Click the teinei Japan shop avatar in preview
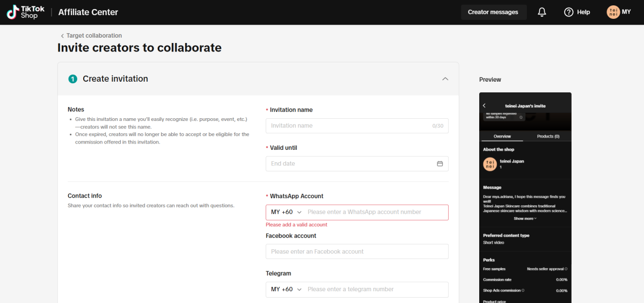 (x=489, y=164)
